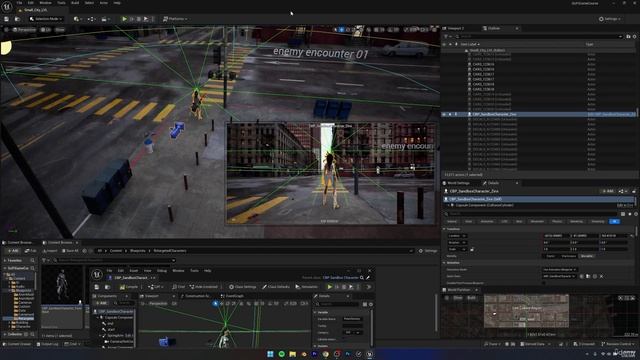640x360 pixels.
Task: Open the File menu in the main editor
Action: (x=19, y=3)
